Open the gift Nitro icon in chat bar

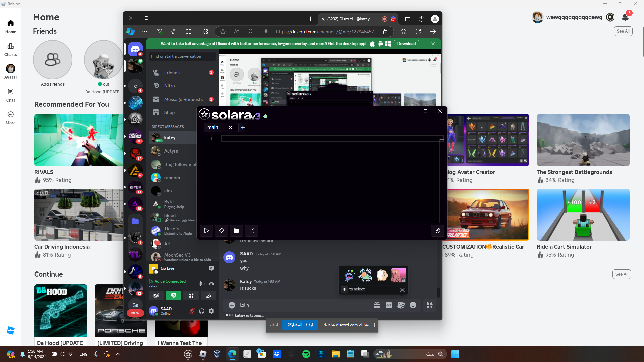[377, 305]
